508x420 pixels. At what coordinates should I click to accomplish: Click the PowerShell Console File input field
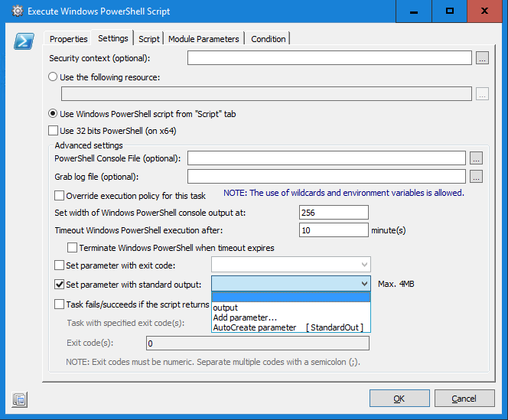pos(327,158)
